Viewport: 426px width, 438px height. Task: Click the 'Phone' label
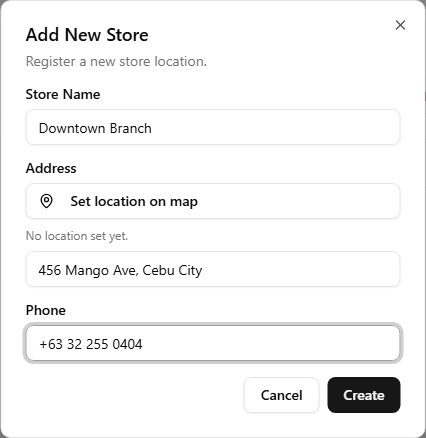tap(46, 310)
